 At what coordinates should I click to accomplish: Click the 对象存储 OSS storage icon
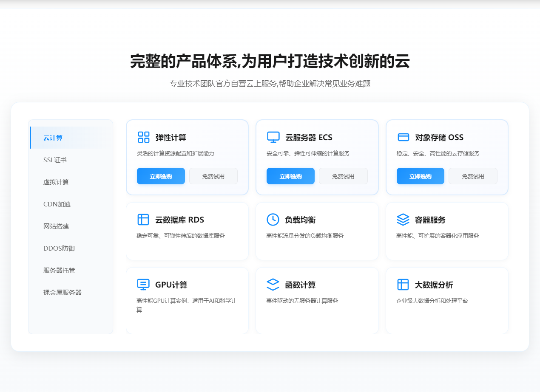[403, 137]
